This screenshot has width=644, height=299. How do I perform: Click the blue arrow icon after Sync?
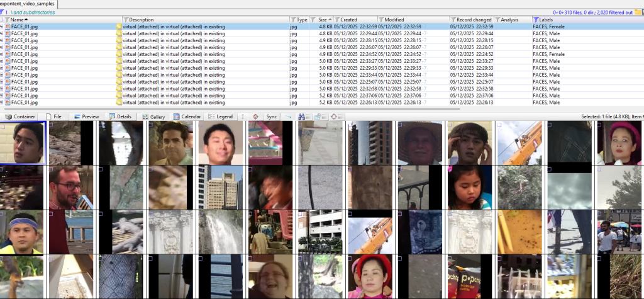tap(287, 116)
